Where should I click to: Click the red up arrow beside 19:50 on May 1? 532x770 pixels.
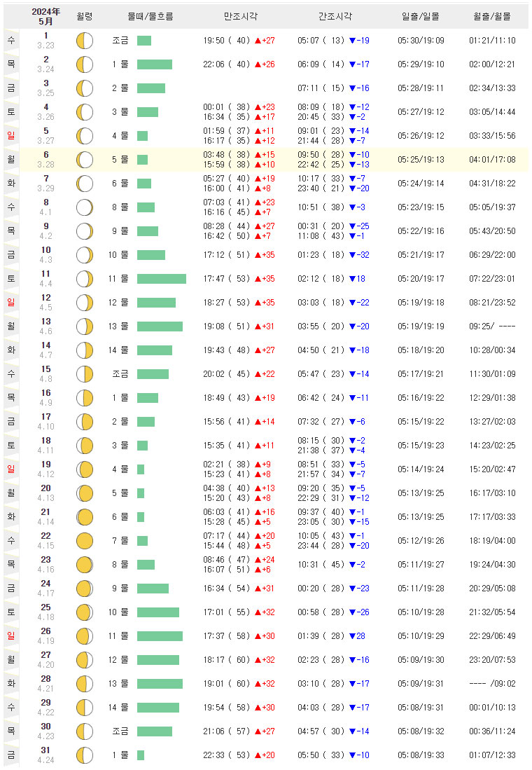point(258,41)
